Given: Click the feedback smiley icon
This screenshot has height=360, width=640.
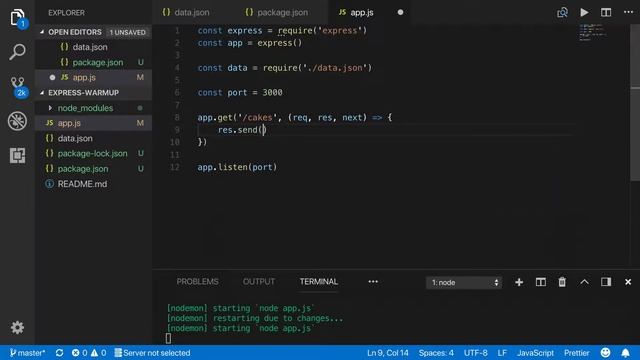Looking at the screenshot, I should (x=605, y=352).
